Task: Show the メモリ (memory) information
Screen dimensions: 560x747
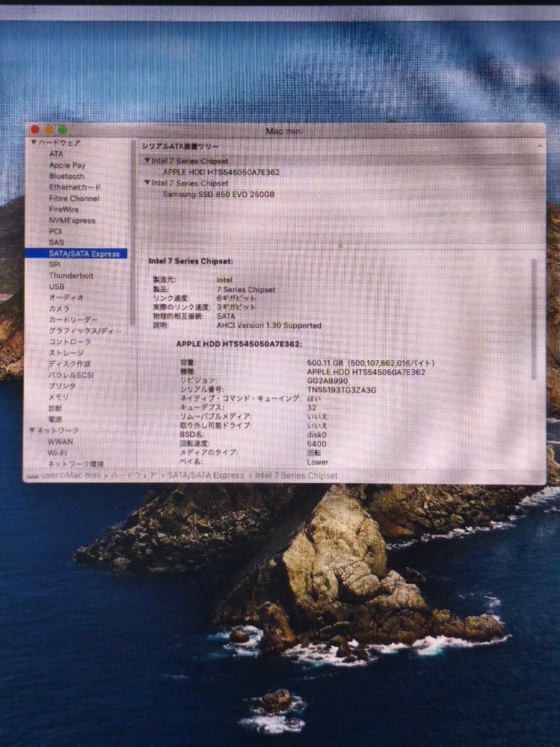Action: [58, 397]
